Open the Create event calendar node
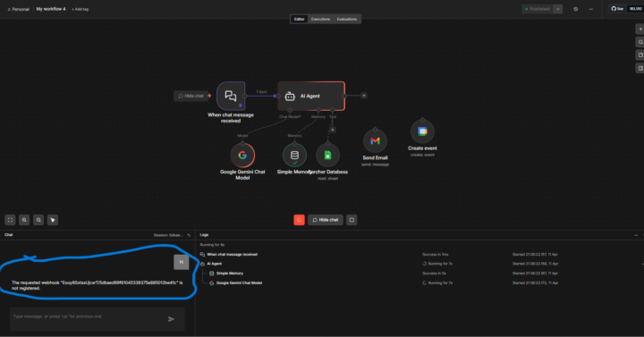The height and width of the screenshot is (337, 644). [422, 131]
